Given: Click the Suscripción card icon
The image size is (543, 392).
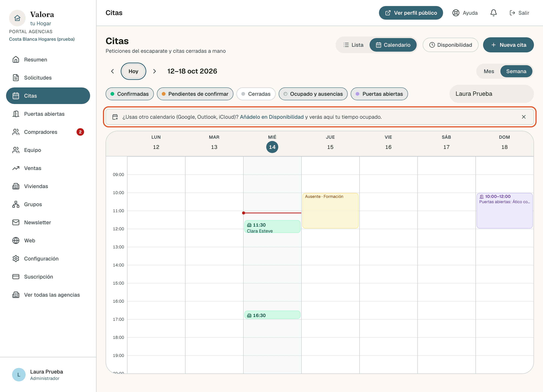Looking at the screenshot, I should [x=16, y=277].
